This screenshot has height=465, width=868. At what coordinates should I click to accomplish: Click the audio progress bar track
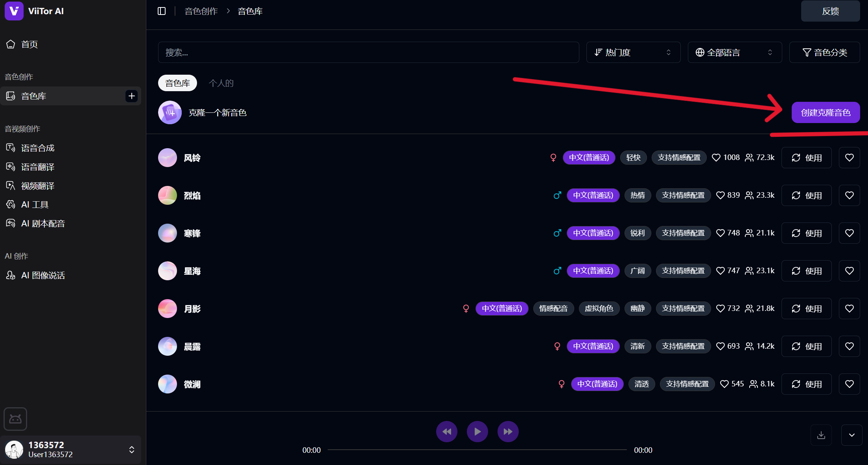(x=477, y=450)
